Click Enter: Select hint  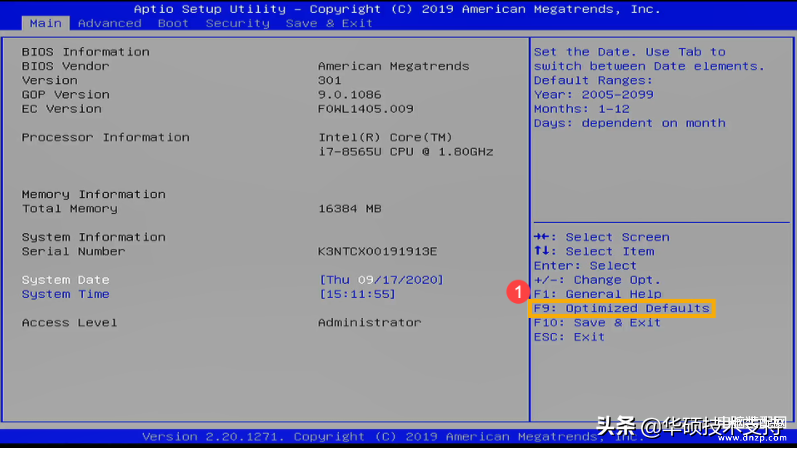click(585, 265)
